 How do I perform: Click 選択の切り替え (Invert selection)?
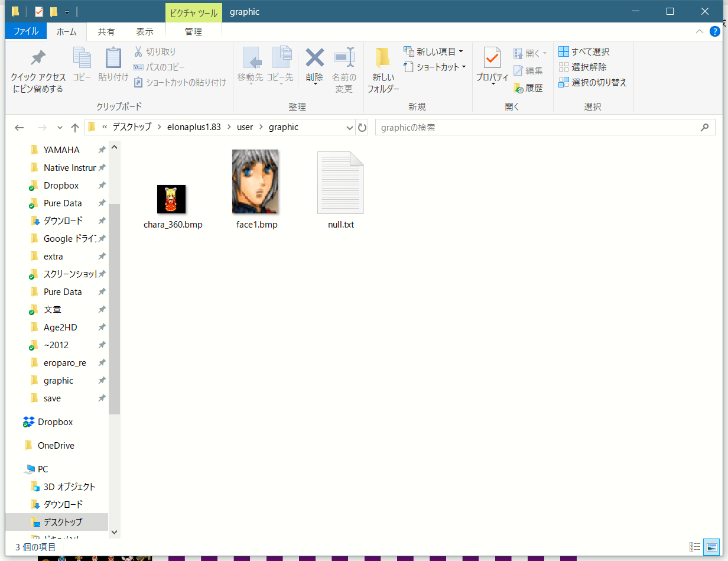pyautogui.click(x=593, y=82)
